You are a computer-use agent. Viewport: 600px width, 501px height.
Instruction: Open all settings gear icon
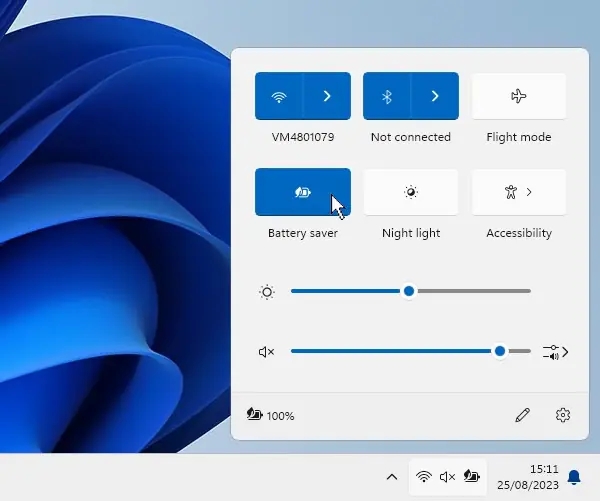[562, 415]
